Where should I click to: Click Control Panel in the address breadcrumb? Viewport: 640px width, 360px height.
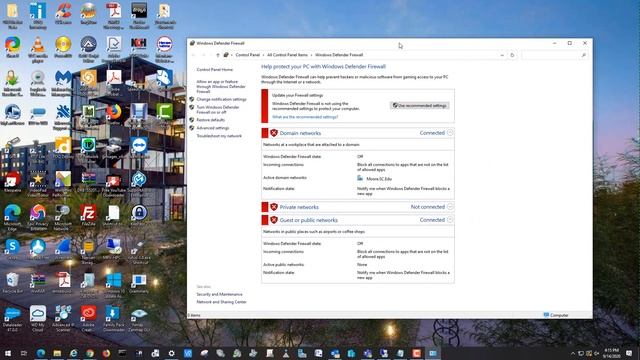pyautogui.click(x=247, y=55)
